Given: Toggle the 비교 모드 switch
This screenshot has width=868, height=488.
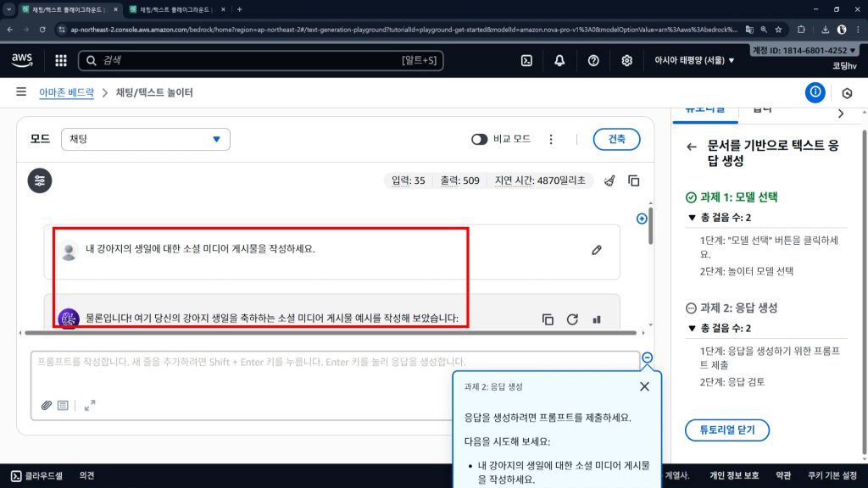Looking at the screenshot, I should [x=480, y=140].
